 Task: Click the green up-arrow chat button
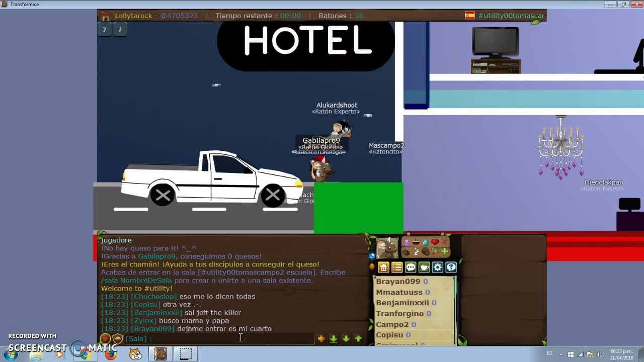tap(358, 339)
